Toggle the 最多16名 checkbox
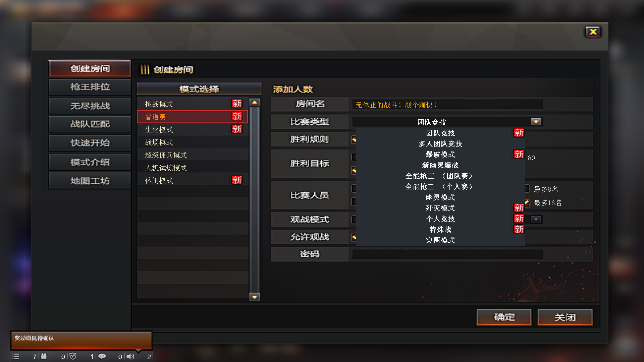 pyautogui.click(x=527, y=202)
